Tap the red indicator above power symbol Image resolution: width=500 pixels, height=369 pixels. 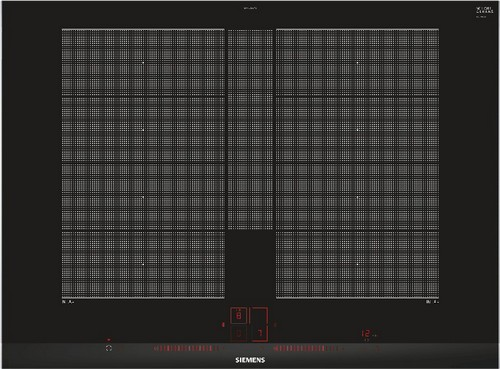[x=109, y=340]
